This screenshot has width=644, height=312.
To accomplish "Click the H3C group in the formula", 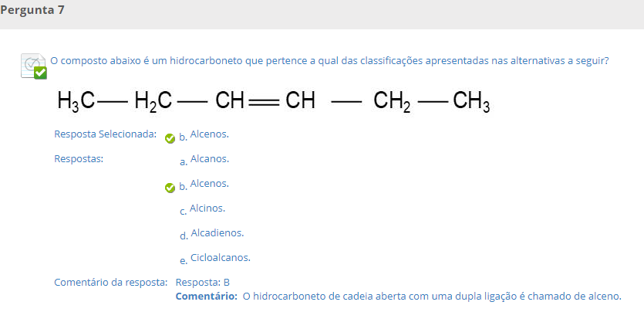I will coord(76,101).
